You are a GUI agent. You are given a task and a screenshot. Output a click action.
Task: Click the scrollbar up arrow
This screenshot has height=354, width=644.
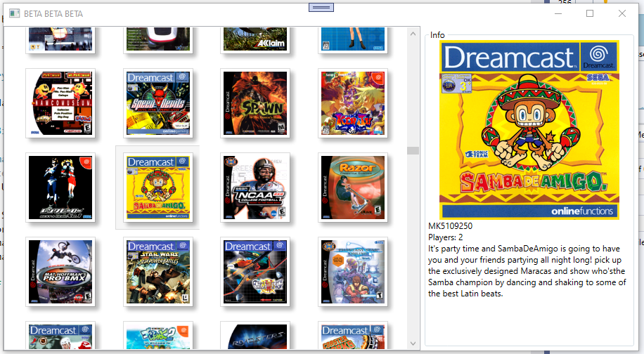tap(413, 34)
